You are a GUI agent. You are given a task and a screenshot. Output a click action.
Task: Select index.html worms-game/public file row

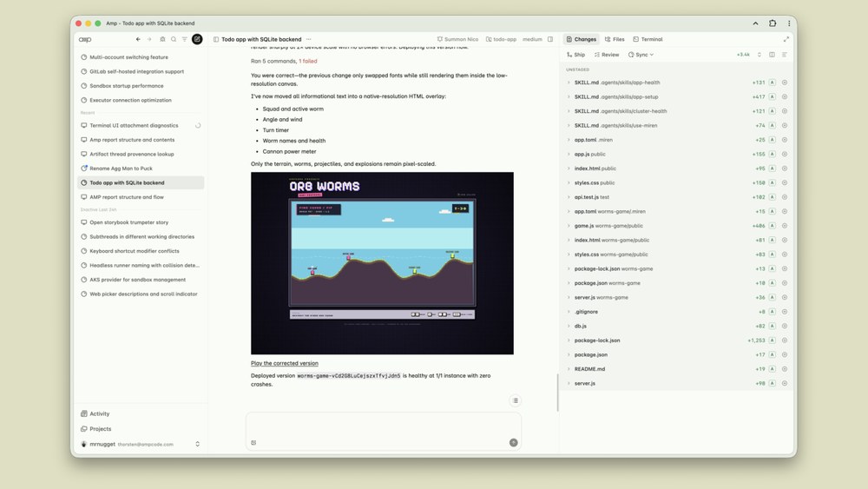pos(676,241)
